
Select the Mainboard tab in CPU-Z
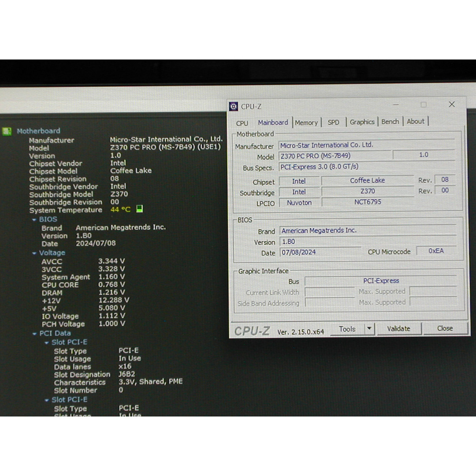(273, 123)
